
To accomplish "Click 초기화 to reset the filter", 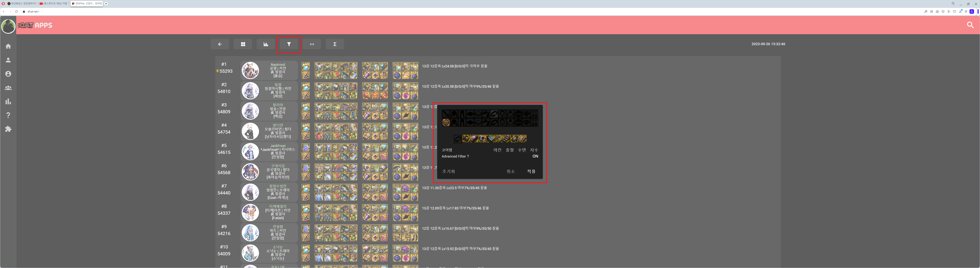I will tap(448, 171).
